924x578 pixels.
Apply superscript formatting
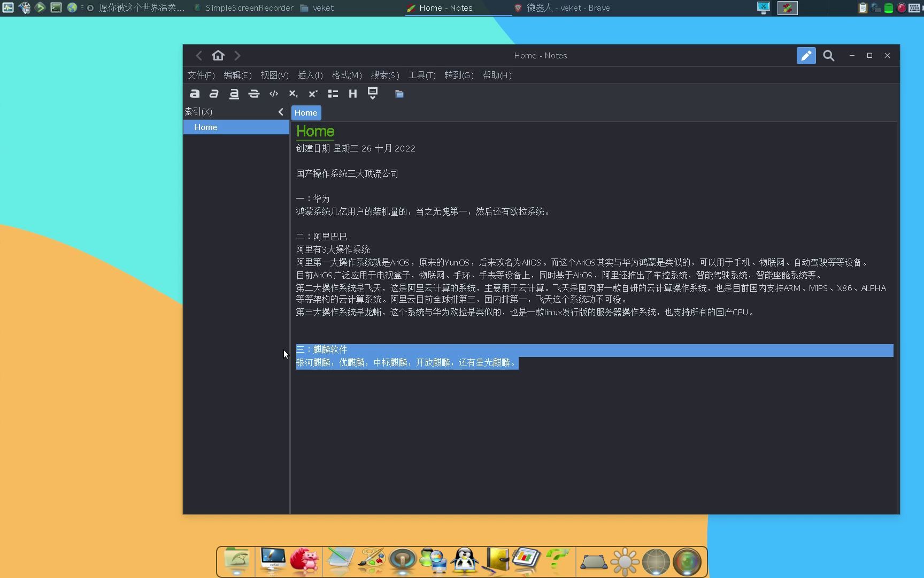[x=313, y=94]
